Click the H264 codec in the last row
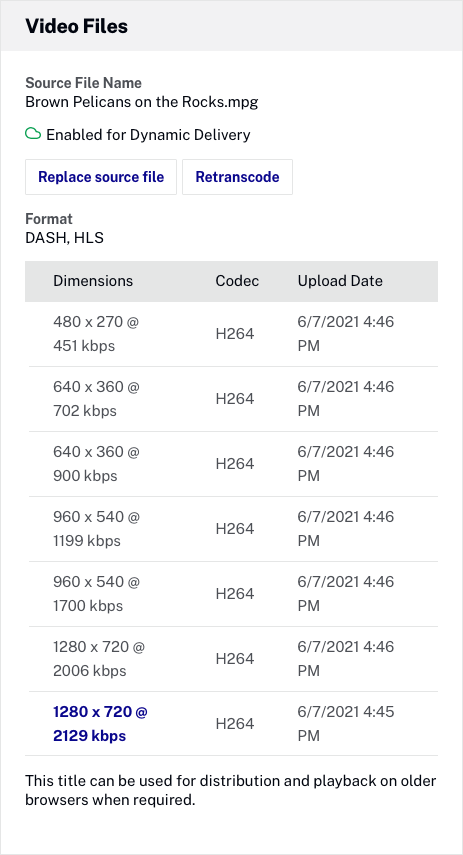The height and width of the screenshot is (855, 463). (x=234, y=724)
